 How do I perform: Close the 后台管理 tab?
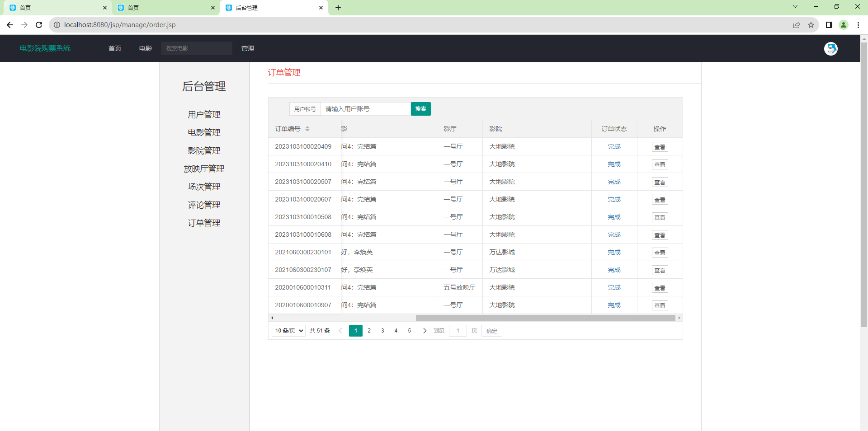coord(321,8)
